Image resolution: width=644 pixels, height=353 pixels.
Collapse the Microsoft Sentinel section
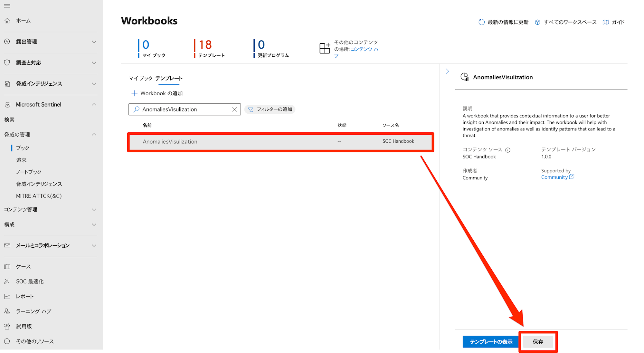(x=94, y=104)
